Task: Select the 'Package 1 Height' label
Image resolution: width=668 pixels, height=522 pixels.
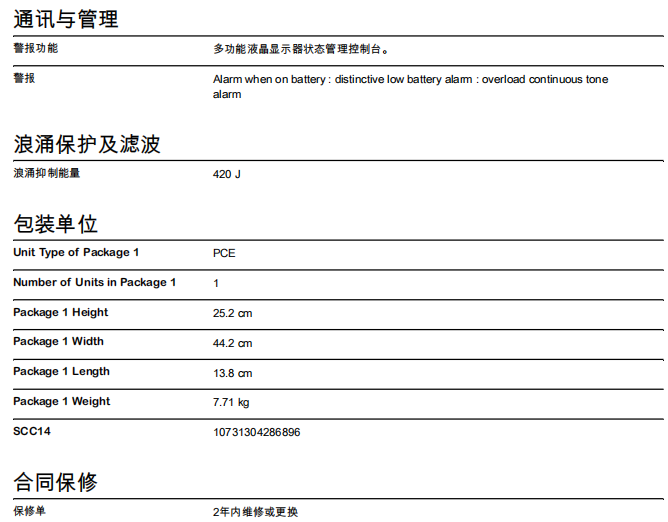Action: pyautogui.click(x=60, y=312)
